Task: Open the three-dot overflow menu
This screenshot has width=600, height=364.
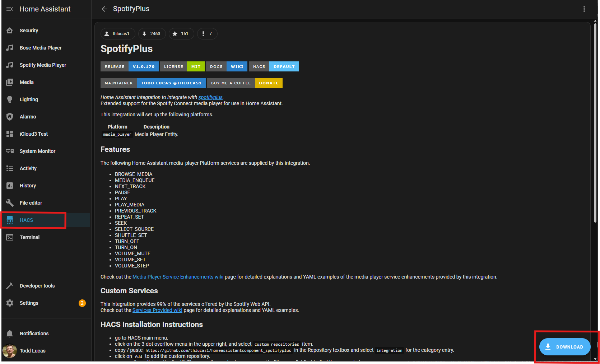Action: (x=584, y=9)
